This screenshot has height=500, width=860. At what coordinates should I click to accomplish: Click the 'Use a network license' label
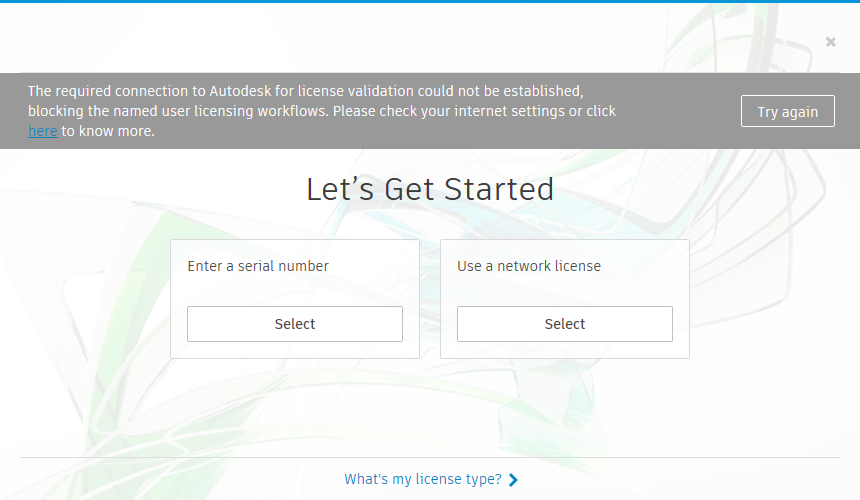click(x=529, y=266)
